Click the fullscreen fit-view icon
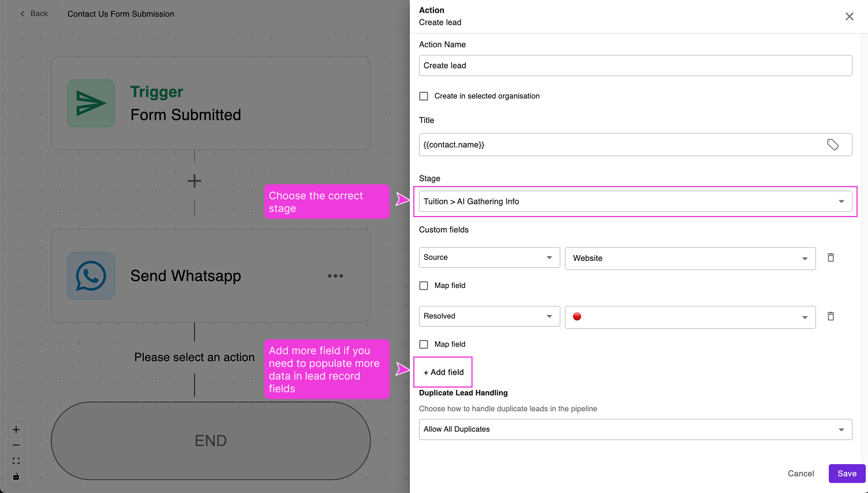 pos(16,460)
